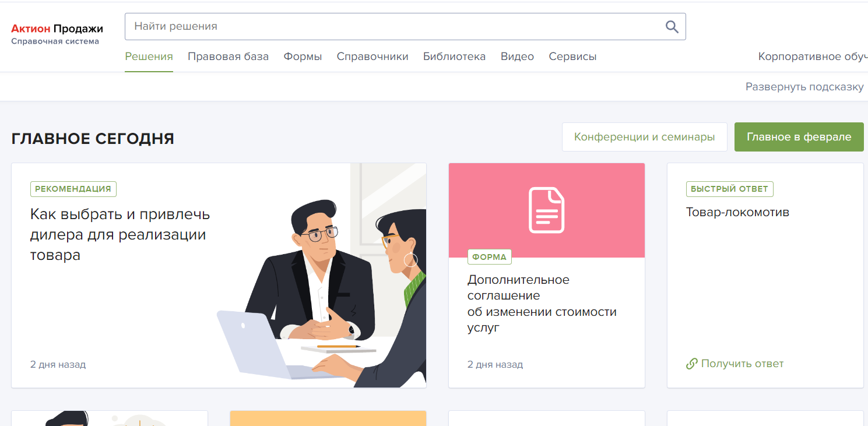
Task: Type in the Найти решения search field
Action: click(391, 27)
